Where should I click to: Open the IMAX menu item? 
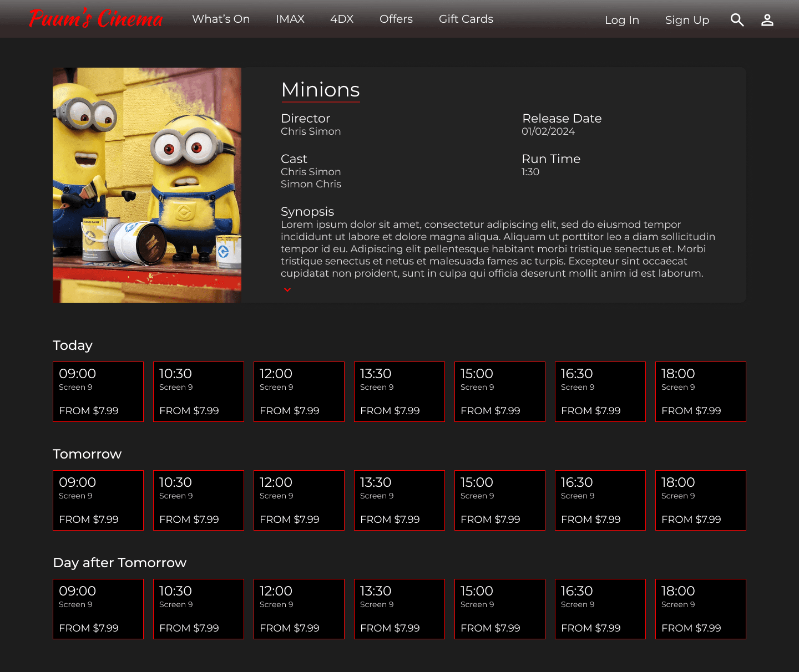(x=290, y=19)
